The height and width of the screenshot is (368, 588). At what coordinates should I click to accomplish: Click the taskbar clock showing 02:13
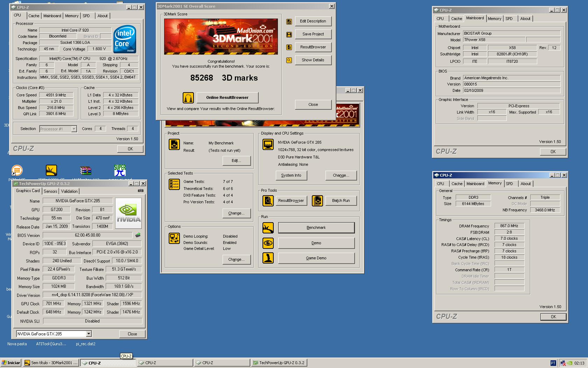579,363
